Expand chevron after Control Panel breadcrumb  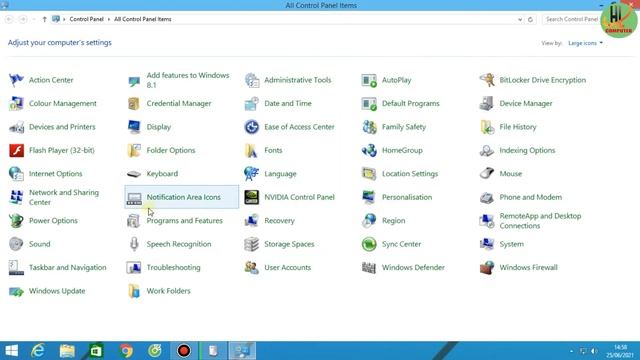pyautogui.click(x=109, y=19)
